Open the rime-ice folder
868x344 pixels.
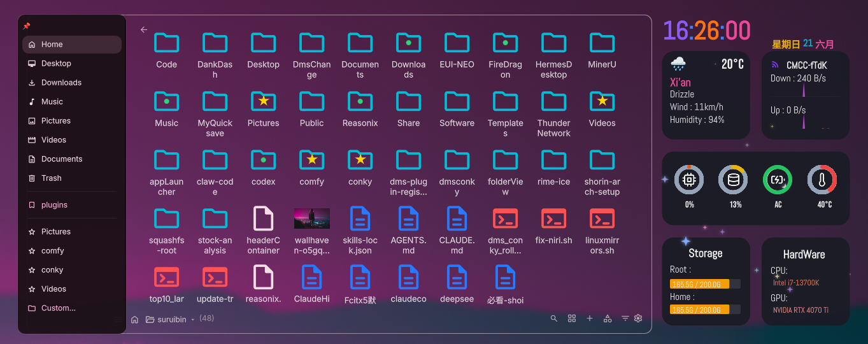(554, 168)
